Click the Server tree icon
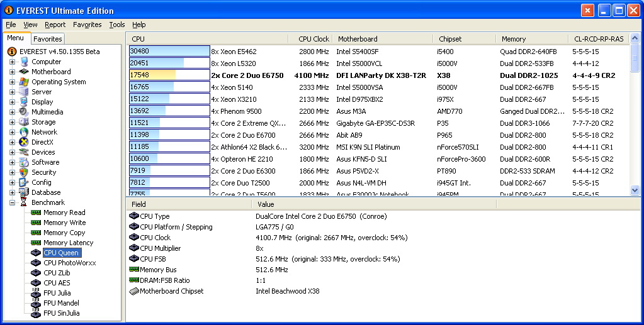This screenshot has height=325, width=644. 24,92
